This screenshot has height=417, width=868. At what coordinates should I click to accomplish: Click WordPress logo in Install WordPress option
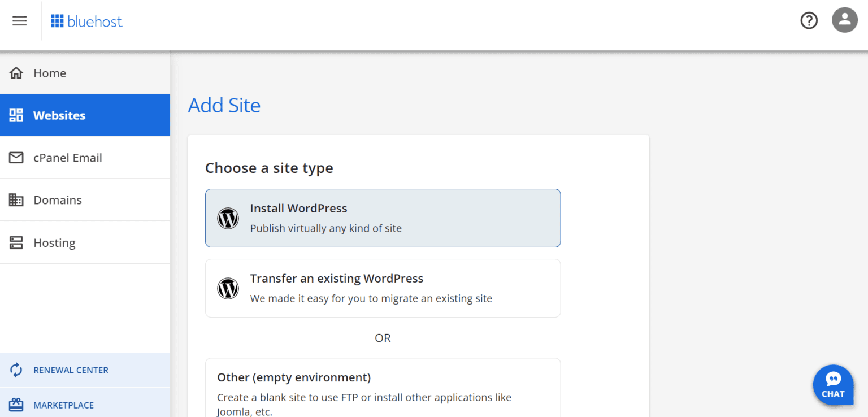click(x=228, y=218)
